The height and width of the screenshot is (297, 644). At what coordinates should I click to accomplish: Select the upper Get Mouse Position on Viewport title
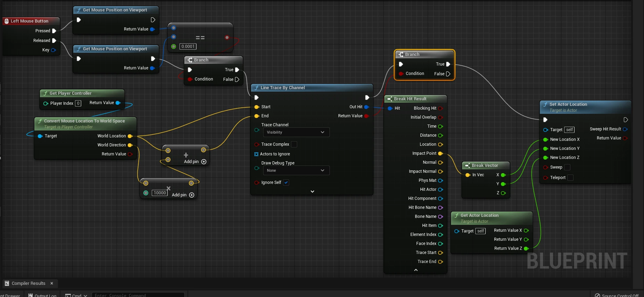[x=115, y=10]
